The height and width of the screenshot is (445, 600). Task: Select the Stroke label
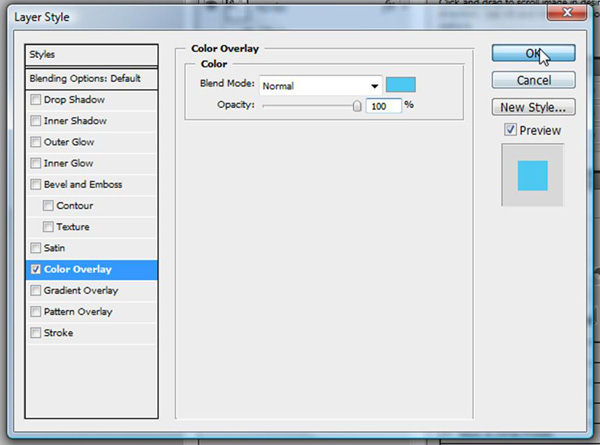pos(59,333)
